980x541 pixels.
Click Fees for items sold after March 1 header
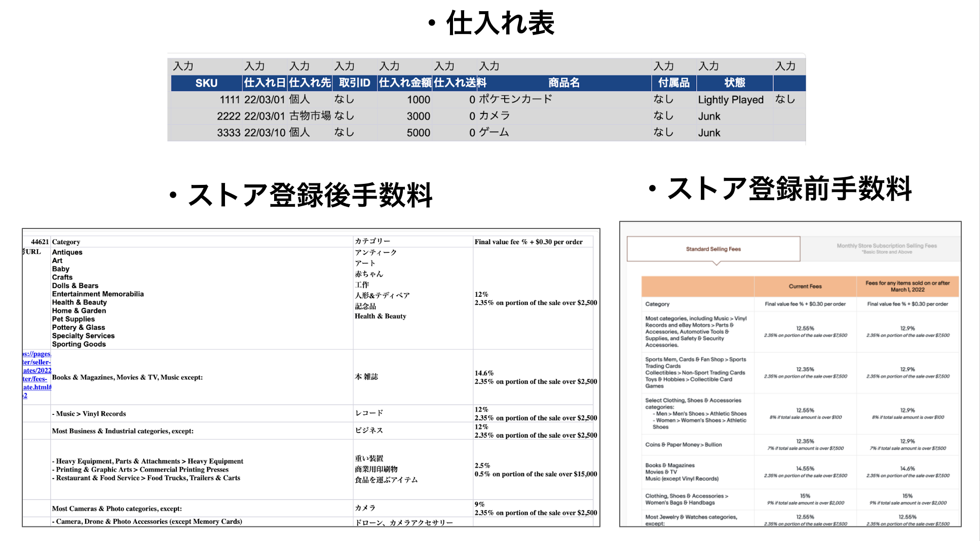(908, 286)
